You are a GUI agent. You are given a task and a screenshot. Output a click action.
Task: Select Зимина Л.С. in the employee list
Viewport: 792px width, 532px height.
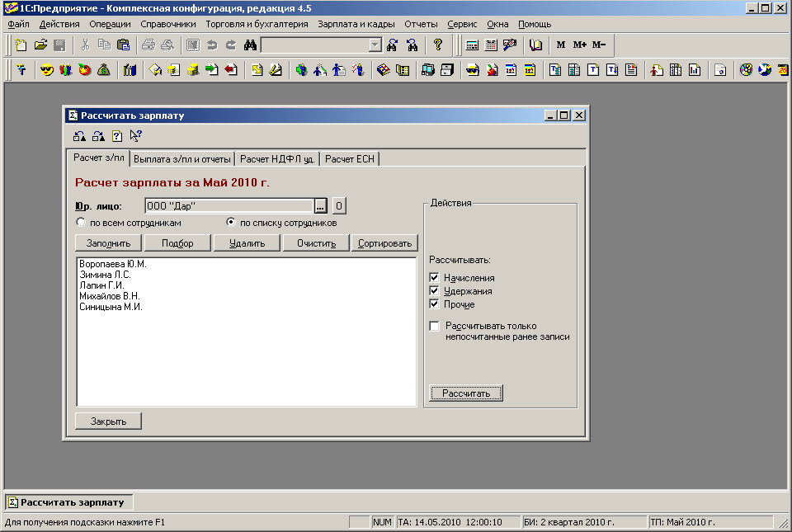tap(105, 275)
